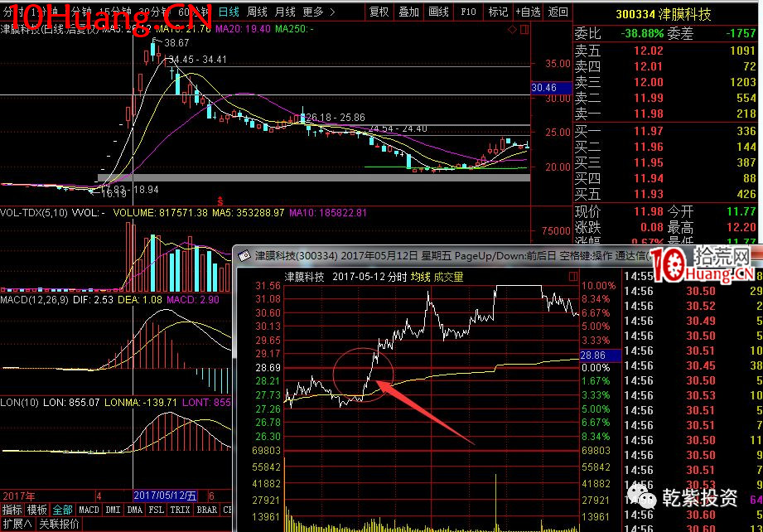Click the LON(10) indicator label
Viewport: 763px width, 532px height.
(19, 403)
